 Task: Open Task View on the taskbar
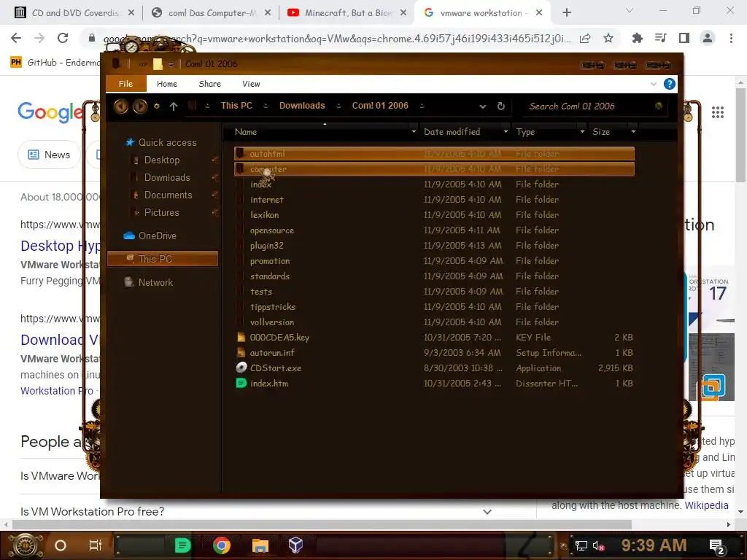coord(96,545)
